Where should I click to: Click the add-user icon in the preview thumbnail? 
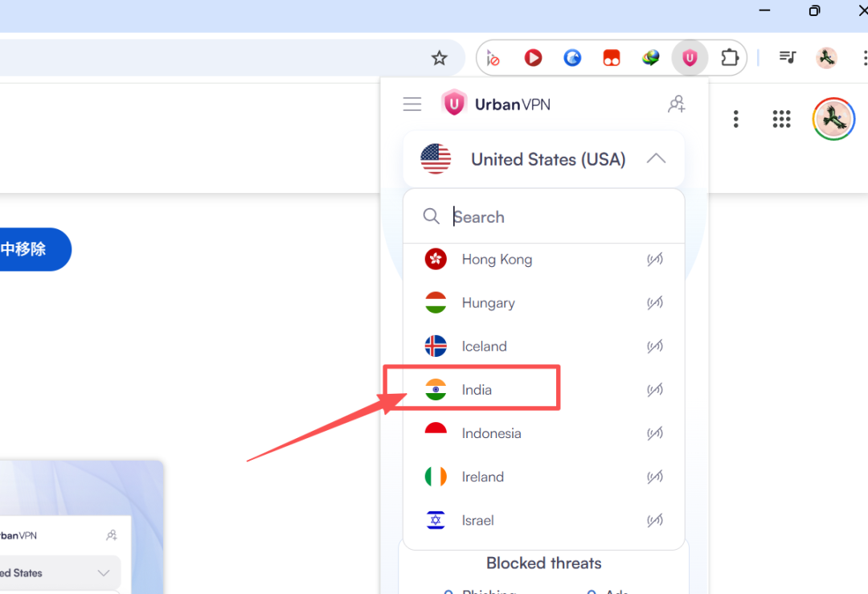(x=111, y=535)
